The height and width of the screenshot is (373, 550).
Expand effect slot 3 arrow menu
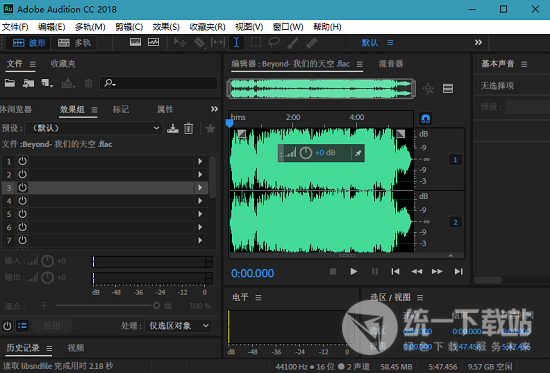coord(200,187)
